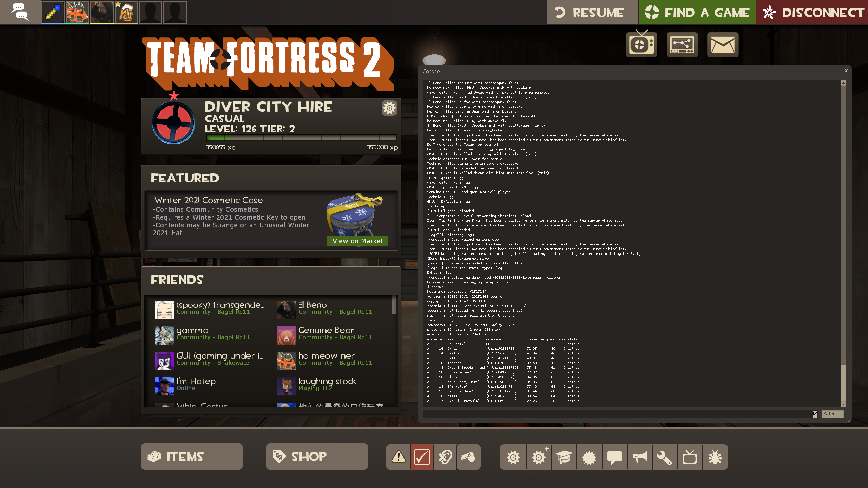Toggle the mute players ear icon
868x488 pixels.
pos(445,457)
